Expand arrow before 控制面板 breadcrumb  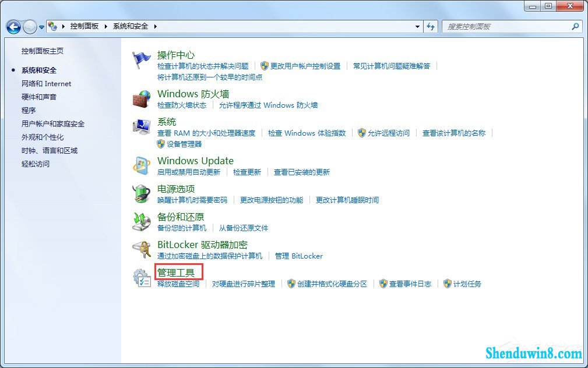63,26
